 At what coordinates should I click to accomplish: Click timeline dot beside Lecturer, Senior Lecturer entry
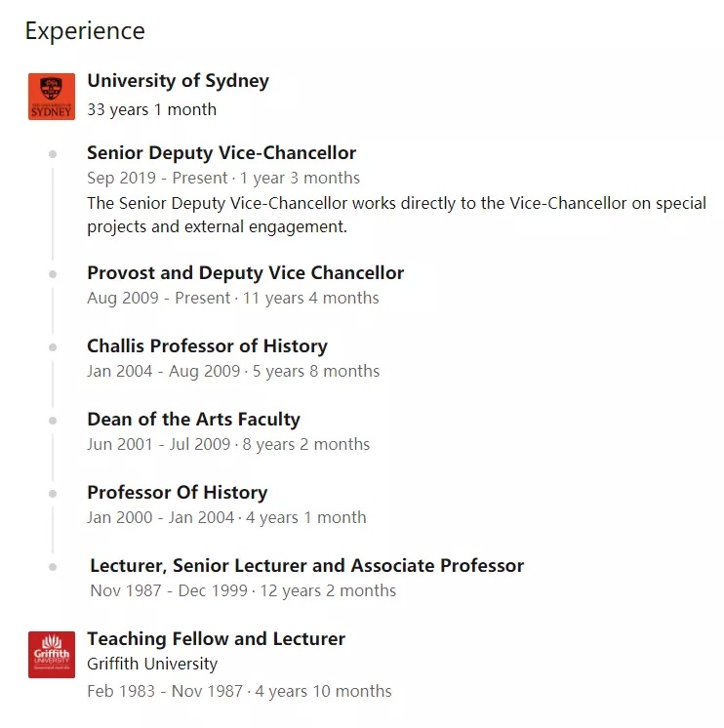tap(53, 567)
